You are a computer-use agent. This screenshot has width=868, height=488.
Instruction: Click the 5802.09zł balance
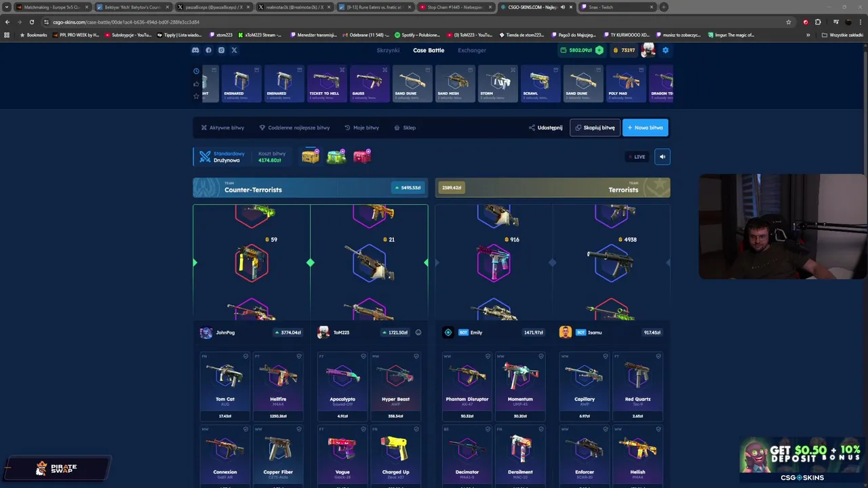tap(576, 50)
